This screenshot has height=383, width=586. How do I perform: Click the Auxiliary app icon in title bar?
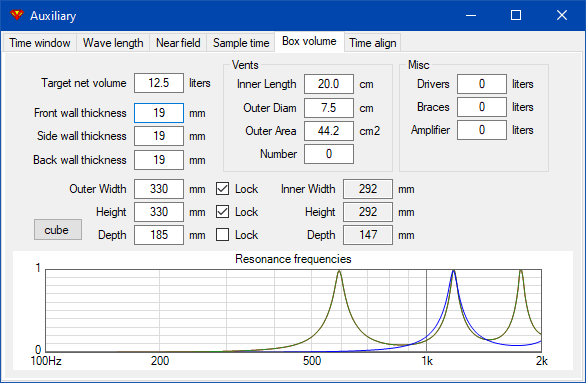coord(17,15)
